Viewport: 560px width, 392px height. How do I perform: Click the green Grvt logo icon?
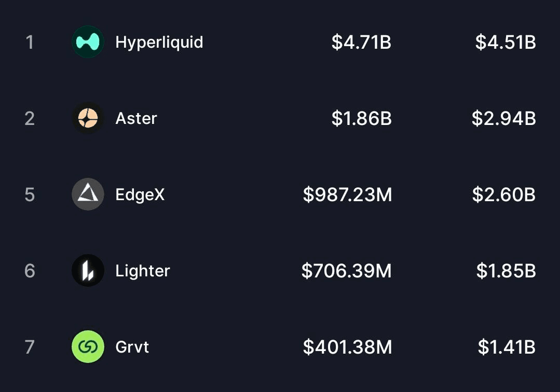point(88,346)
